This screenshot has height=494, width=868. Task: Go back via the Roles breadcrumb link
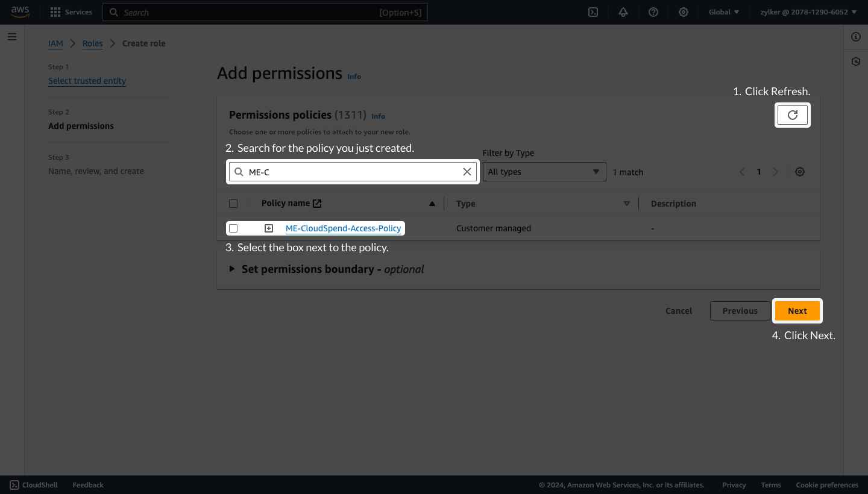coord(92,43)
